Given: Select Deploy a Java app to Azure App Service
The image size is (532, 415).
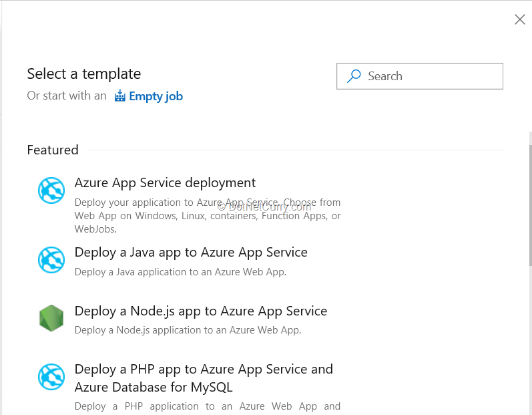Looking at the screenshot, I should point(191,253).
